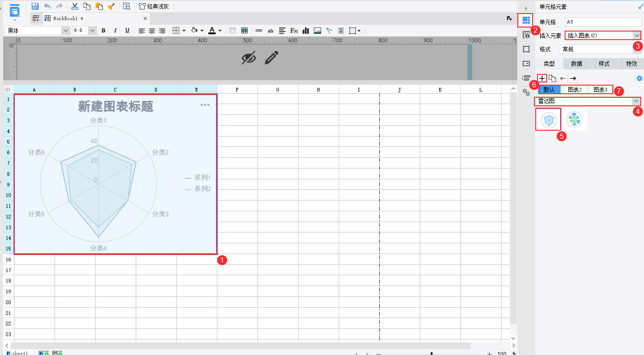
Task: Apply the font color A button
Action: click(212, 31)
